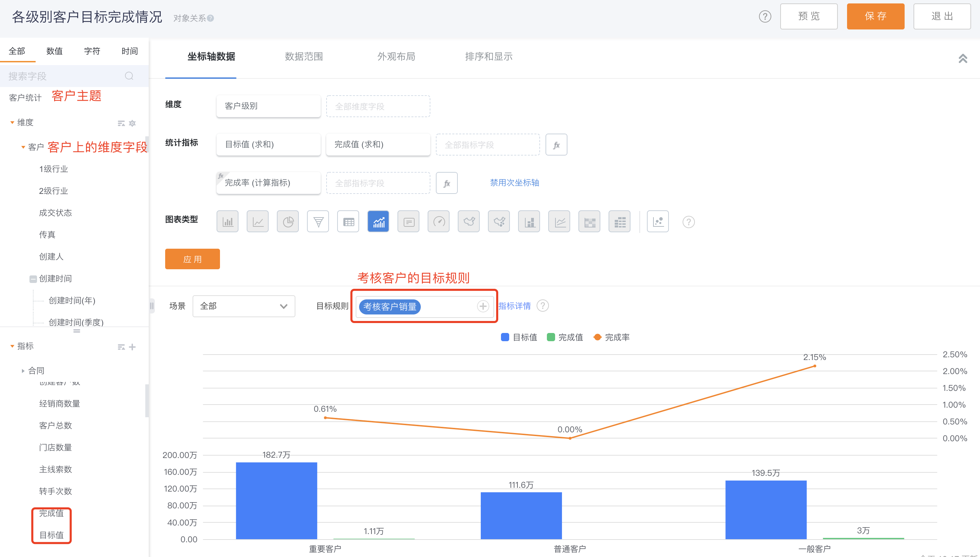Click fx formula button beside 完成率 row
Viewport: 980px width, 557px height.
[447, 183]
